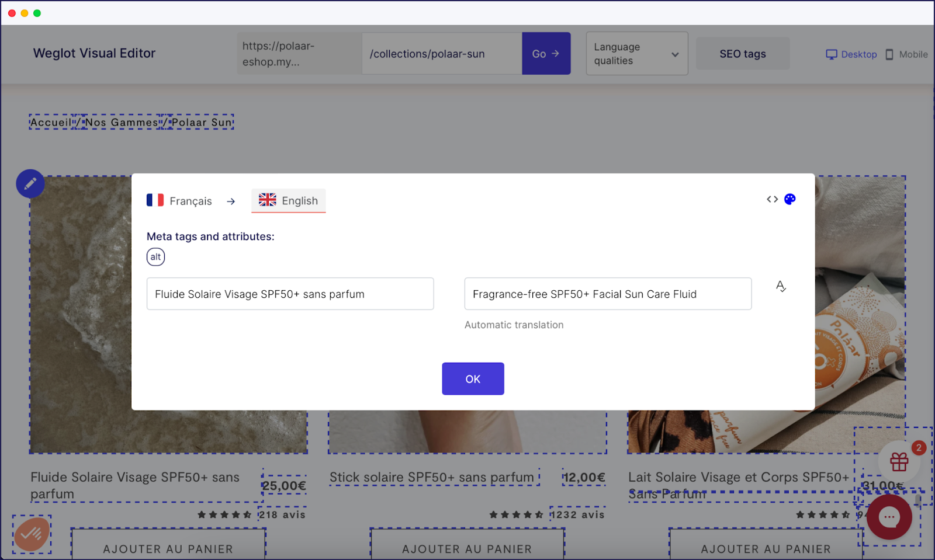Click the Polaar Sun breadcrumb

coord(202,123)
